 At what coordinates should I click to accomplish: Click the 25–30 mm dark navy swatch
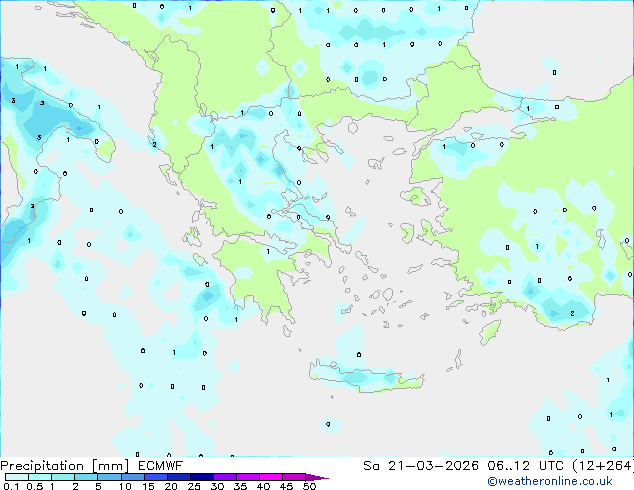coord(201,477)
